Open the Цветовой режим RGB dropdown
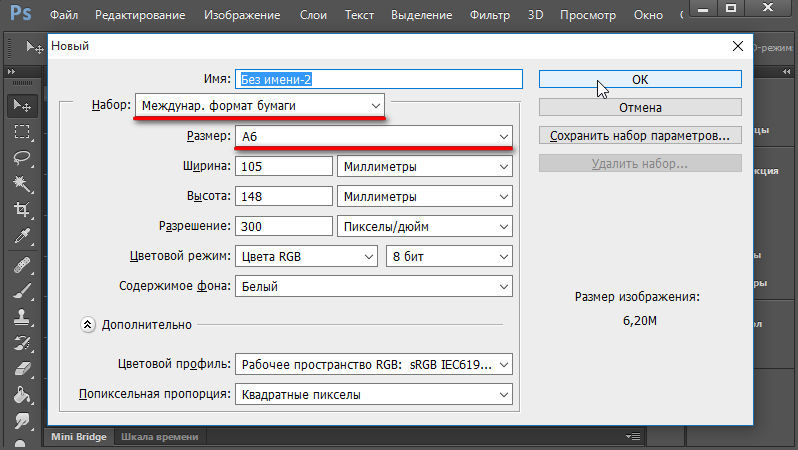Viewport: 798px width, 450px height. (306, 257)
